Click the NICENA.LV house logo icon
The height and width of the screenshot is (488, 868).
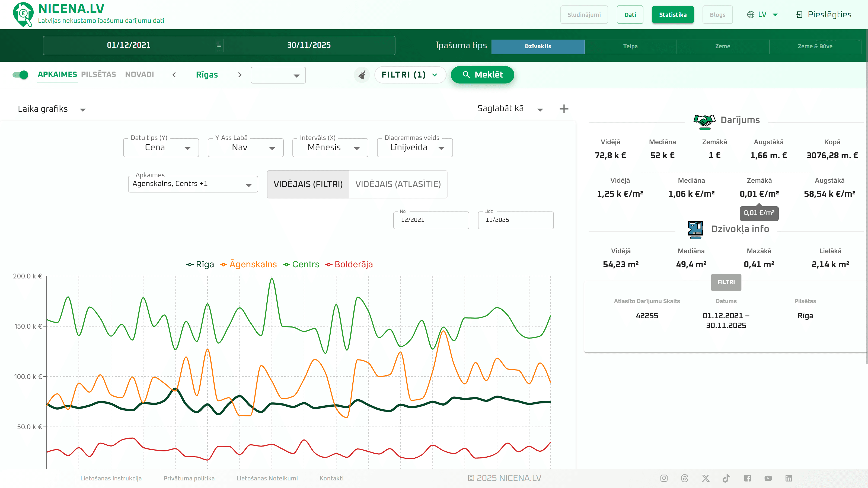pos(23,14)
